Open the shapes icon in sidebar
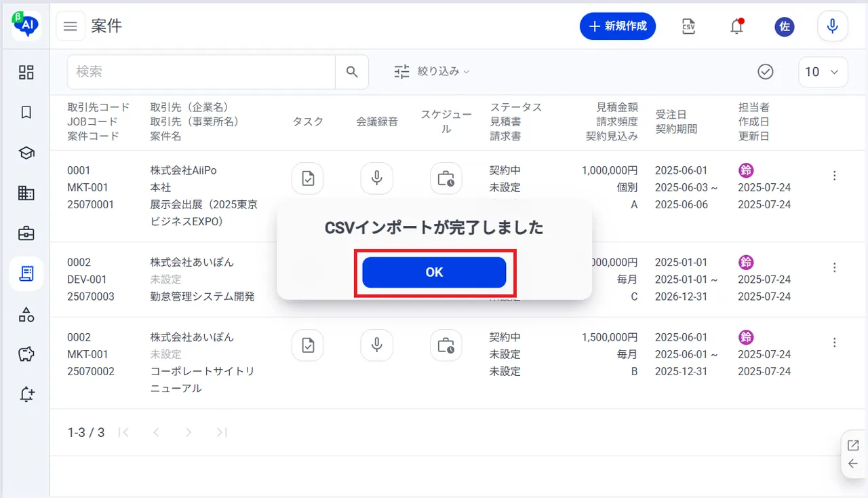The width and height of the screenshot is (868, 498). 26,314
